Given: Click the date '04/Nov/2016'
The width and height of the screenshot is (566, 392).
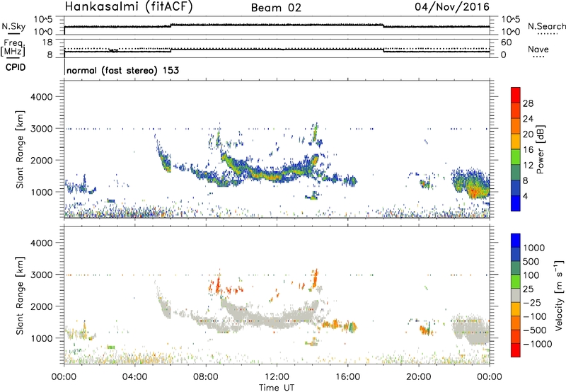Looking at the screenshot, I should (x=452, y=6).
